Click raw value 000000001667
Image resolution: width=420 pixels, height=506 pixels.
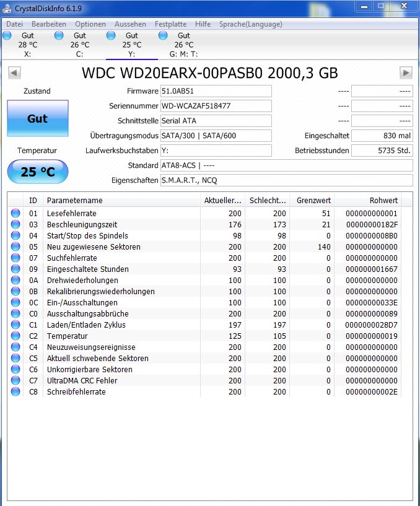pyautogui.click(x=372, y=269)
